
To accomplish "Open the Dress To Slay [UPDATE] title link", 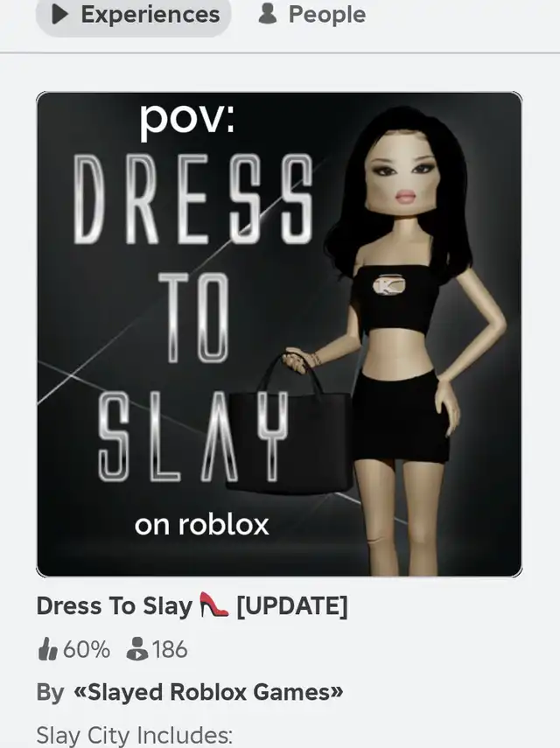I will 192,606.
